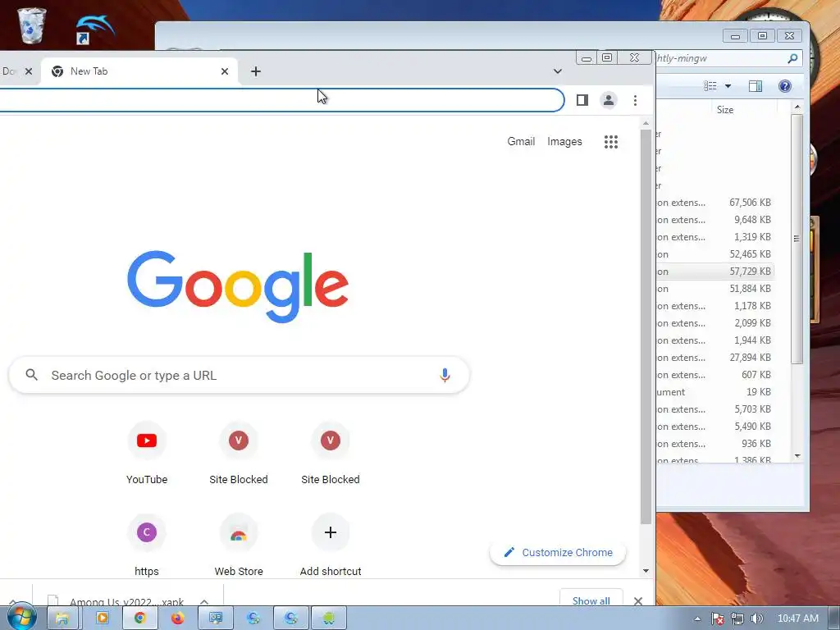The width and height of the screenshot is (840, 630).
Task: Click the Chrome page scroll down arrow
Action: (646, 571)
